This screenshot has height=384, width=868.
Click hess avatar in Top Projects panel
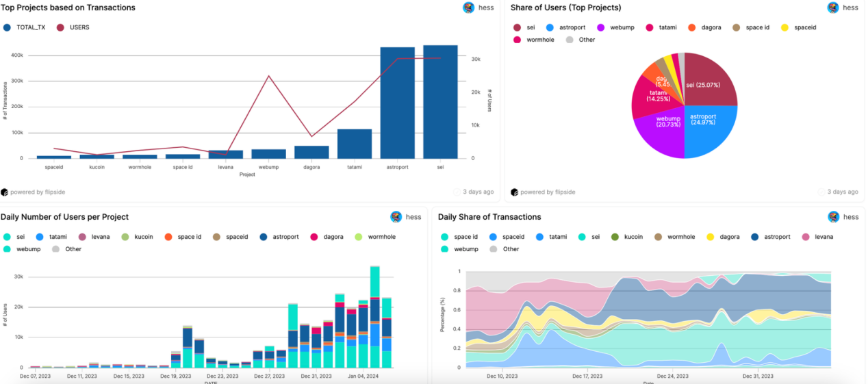pos(468,8)
